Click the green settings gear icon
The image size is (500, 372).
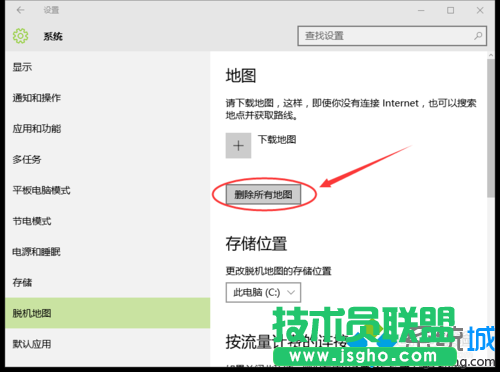20,36
